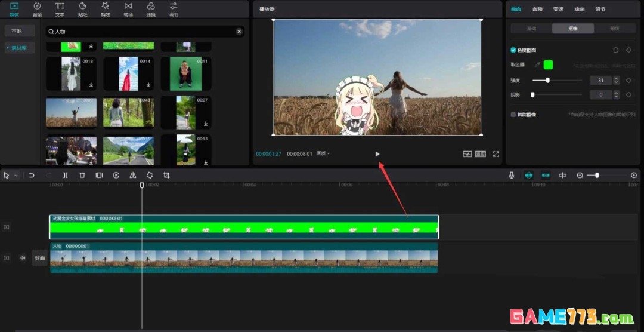
Task: Pick color with the eyedropper (取色器) tool
Action: pyautogui.click(x=537, y=64)
